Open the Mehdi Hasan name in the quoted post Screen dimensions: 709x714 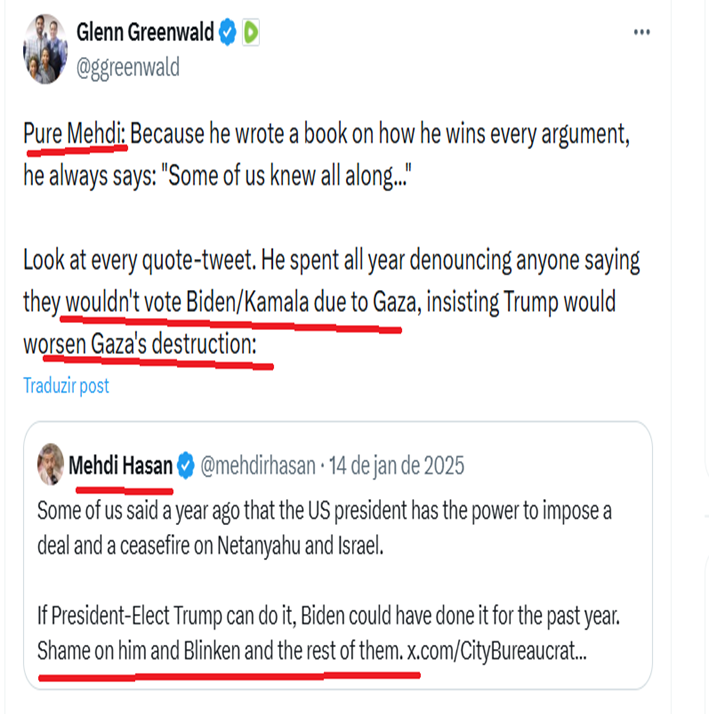(120, 465)
